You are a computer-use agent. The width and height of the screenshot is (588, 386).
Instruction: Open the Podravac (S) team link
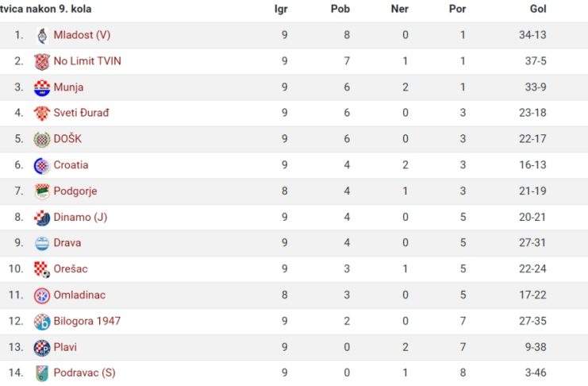click(x=85, y=372)
